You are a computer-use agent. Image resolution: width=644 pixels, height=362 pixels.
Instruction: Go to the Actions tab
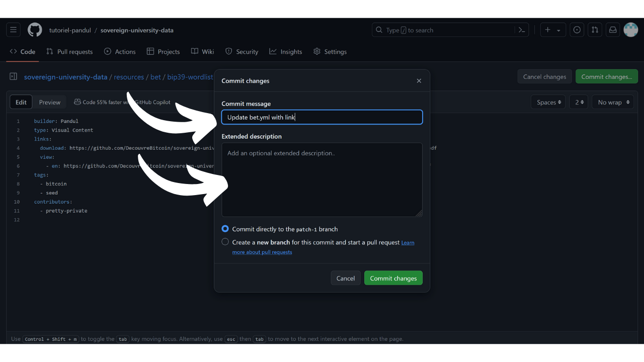click(120, 52)
